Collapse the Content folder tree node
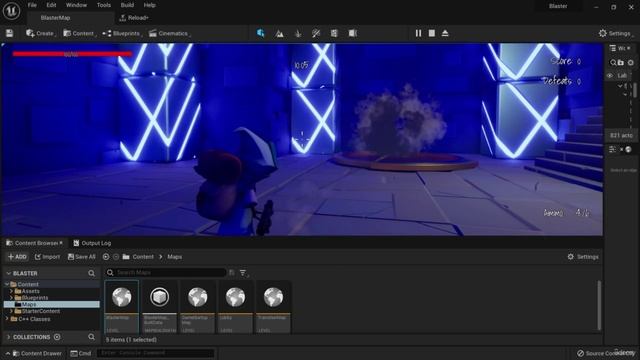This screenshot has height=360, width=640. [x=7, y=284]
